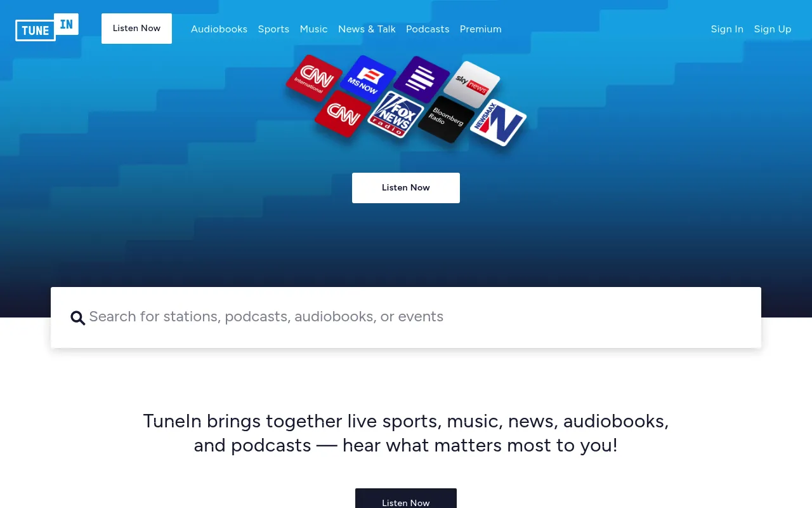Select the Bloomberg Radio tile

pos(446,119)
